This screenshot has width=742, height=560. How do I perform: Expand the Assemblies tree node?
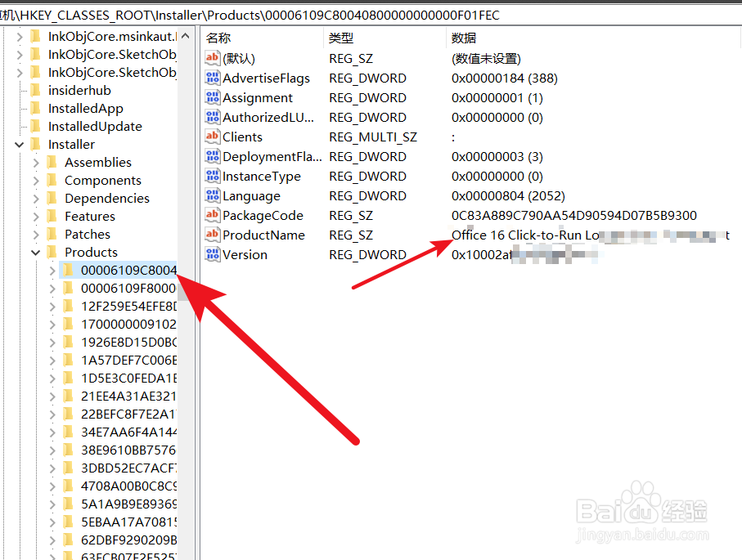[36, 162]
